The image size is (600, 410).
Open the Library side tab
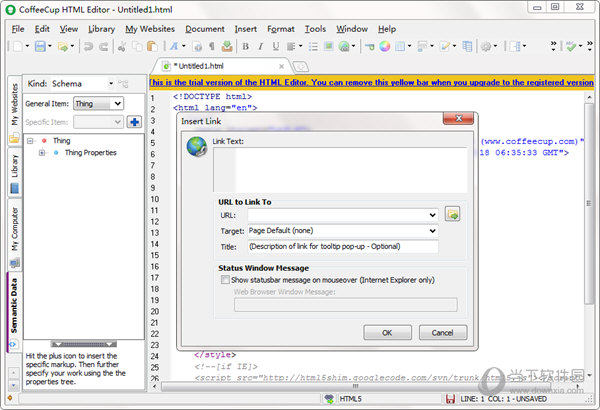pos(14,172)
